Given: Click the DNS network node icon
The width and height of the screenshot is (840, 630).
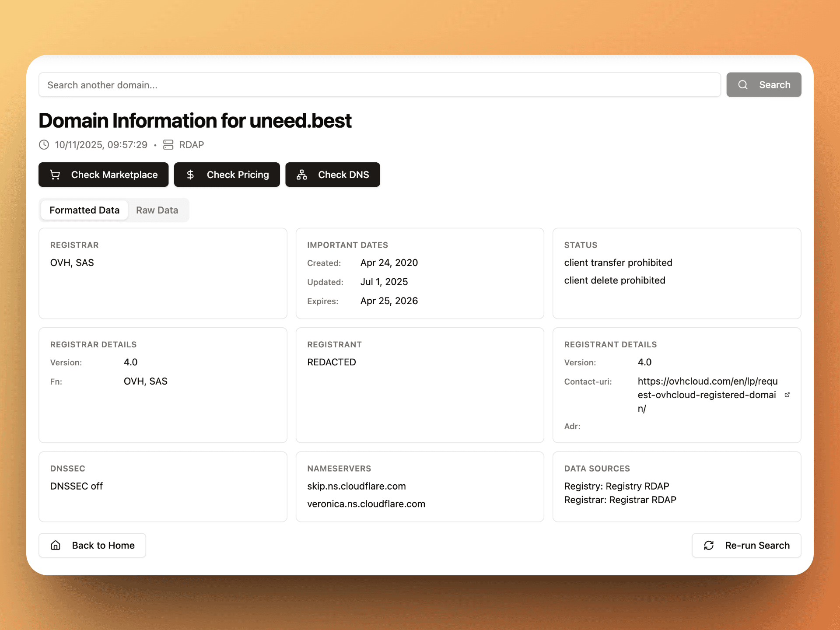Looking at the screenshot, I should point(301,175).
